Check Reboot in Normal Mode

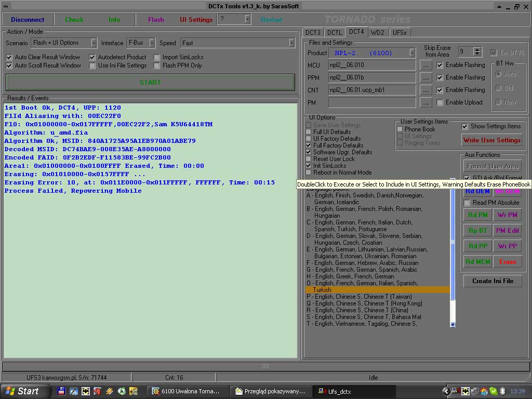(x=308, y=172)
